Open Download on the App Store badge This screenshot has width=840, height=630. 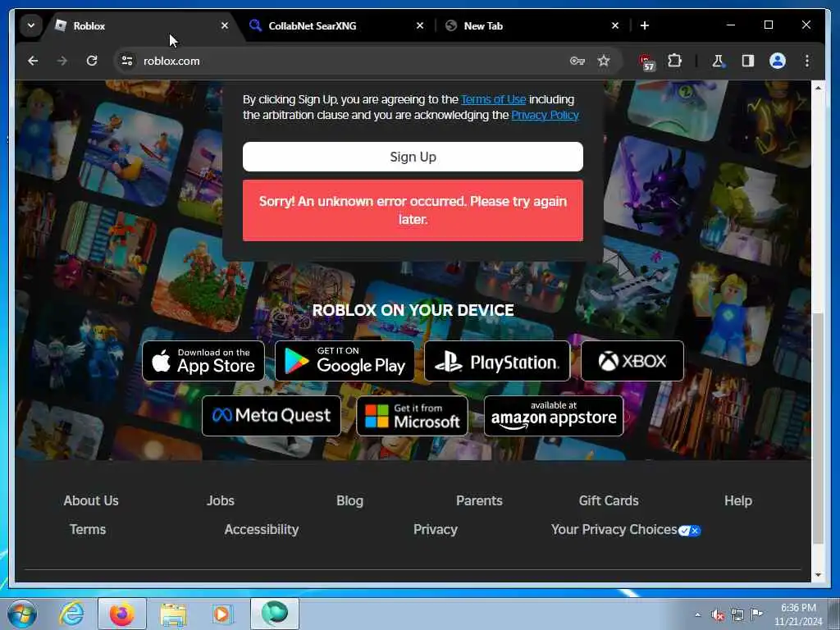click(x=203, y=361)
